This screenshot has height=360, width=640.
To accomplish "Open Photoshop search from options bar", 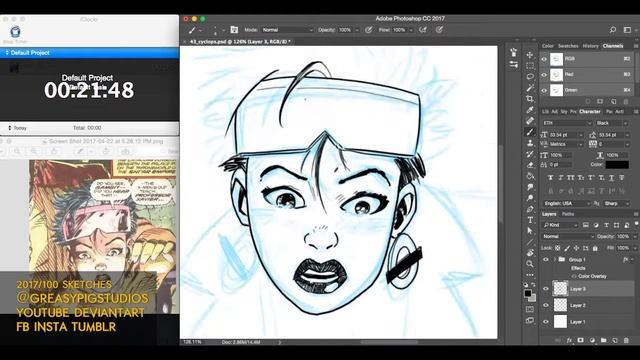I will click(613, 30).
